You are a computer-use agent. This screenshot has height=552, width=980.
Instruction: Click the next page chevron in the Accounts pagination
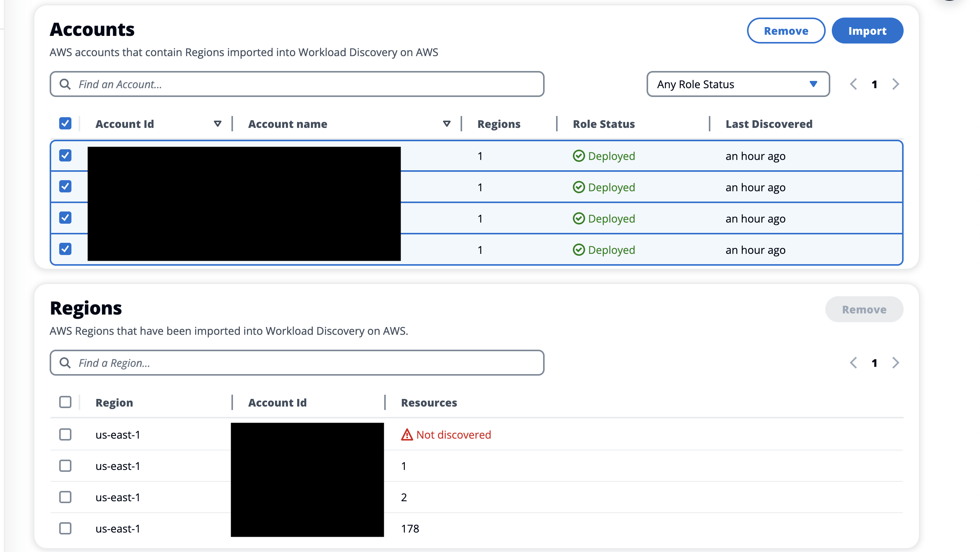click(896, 84)
